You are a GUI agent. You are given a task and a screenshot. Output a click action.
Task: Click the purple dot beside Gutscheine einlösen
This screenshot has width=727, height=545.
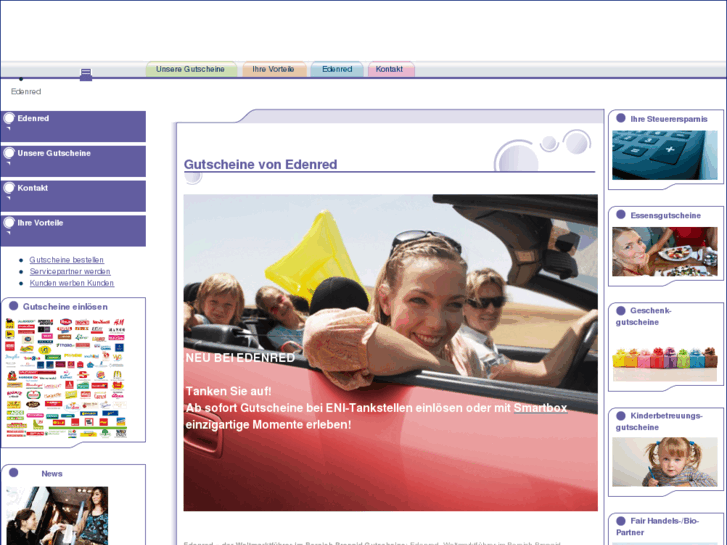[x=13, y=306]
